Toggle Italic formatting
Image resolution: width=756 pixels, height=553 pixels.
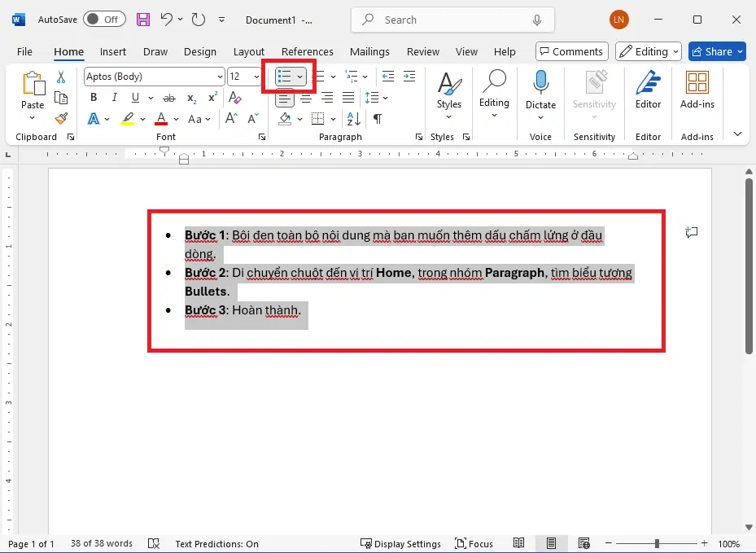(x=115, y=98)
